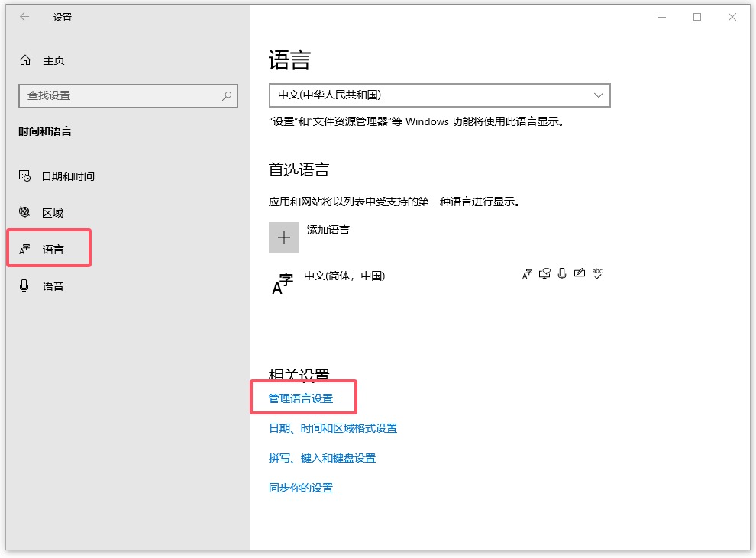Click the 日期、时间和区域格式设置 link

333,428
